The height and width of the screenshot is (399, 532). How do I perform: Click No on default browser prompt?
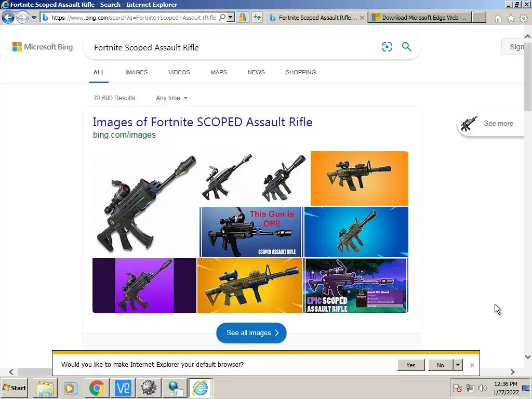(441, 365)
